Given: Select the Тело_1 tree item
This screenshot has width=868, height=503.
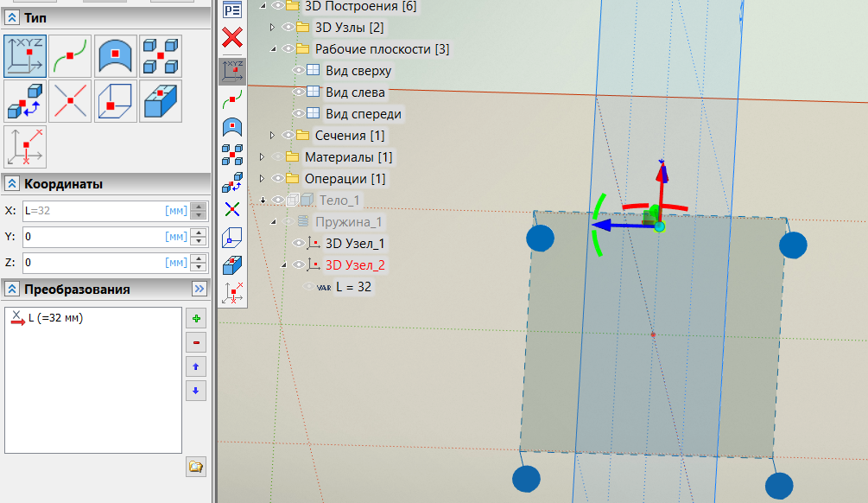Looking at the screenshot, I should [x=339, y=201].
